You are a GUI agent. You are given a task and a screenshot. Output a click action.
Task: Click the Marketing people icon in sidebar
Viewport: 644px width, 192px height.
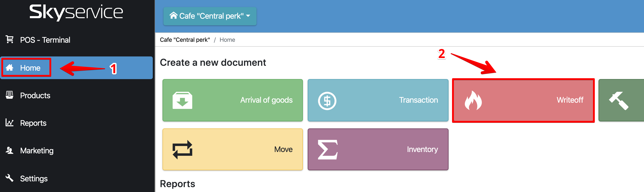point(10,150)
